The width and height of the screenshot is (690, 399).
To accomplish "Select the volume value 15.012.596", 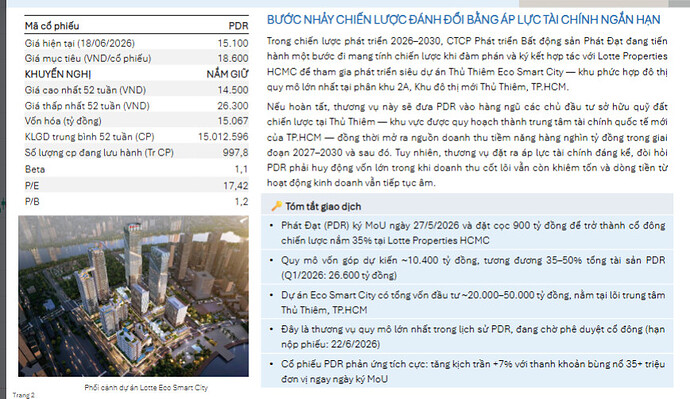I will pyautogui.click(x=223, y=137).
